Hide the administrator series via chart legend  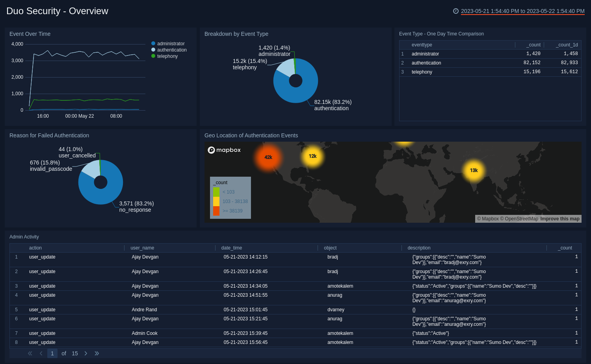tap(170, 44)
